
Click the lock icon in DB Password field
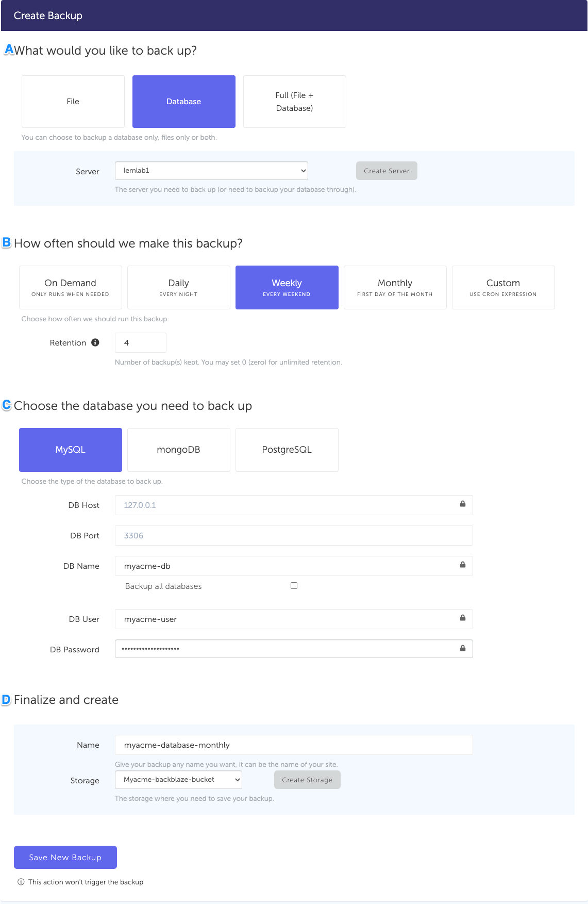462,648
